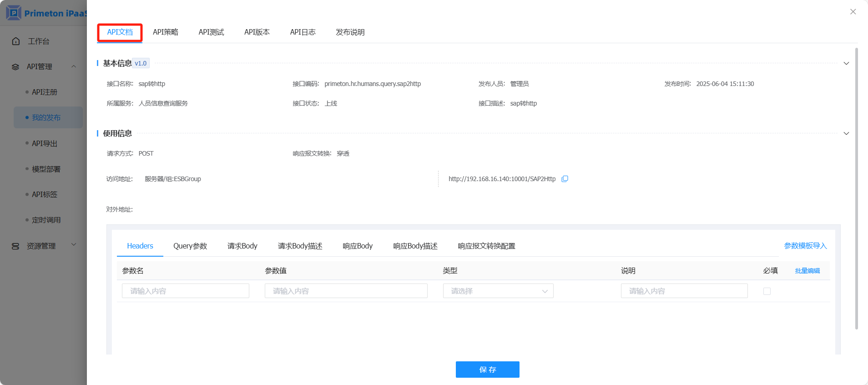Screen dimensions: 868x385
Task: Close the API detail panel with X
Action: tap(853, 12)
